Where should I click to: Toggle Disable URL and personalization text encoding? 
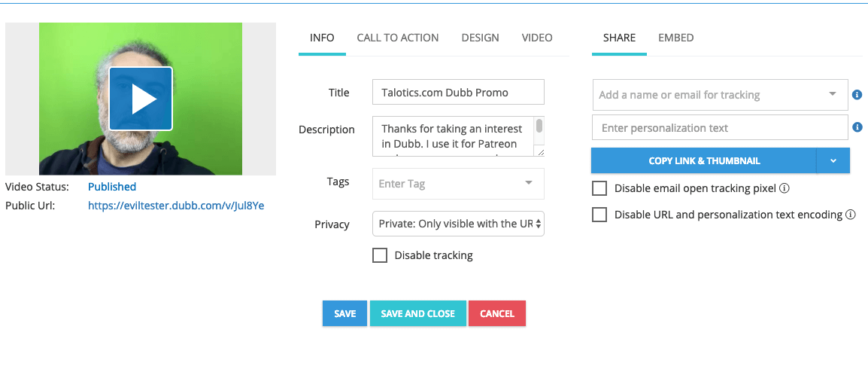[599, 215]
